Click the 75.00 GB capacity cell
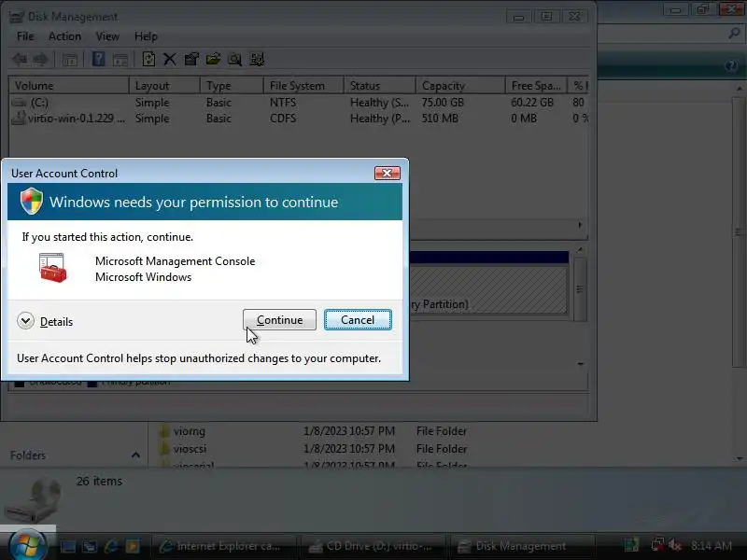 pos(443,103)
